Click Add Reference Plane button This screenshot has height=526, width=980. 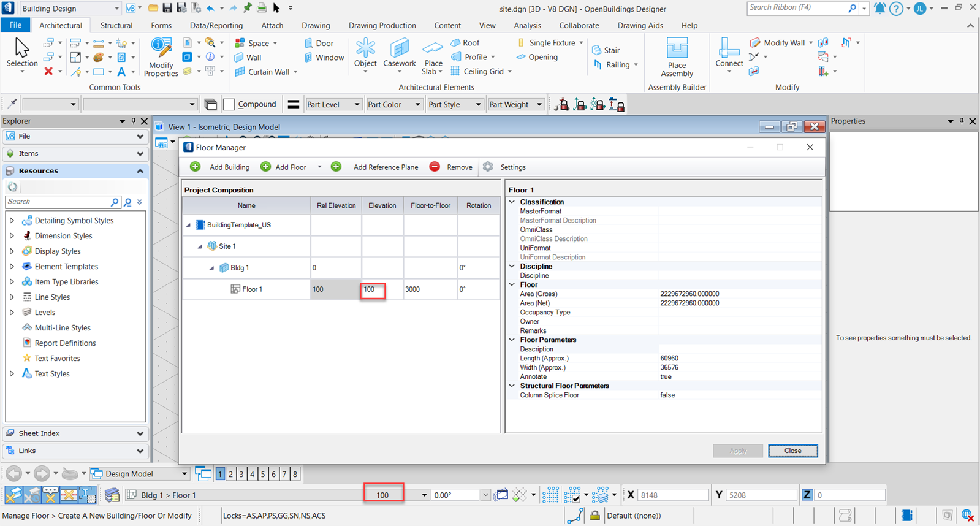(374, 167)
